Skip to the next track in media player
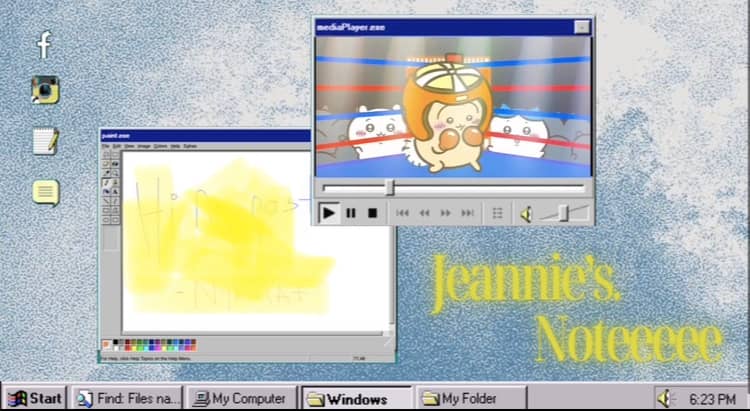Viewport: 750px width, 411px height. tap(467, 213)
